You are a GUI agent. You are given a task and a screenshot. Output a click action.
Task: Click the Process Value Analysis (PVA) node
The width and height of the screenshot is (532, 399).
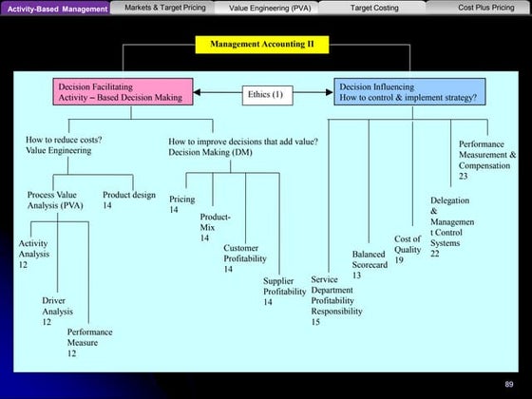tap(55, 200)
